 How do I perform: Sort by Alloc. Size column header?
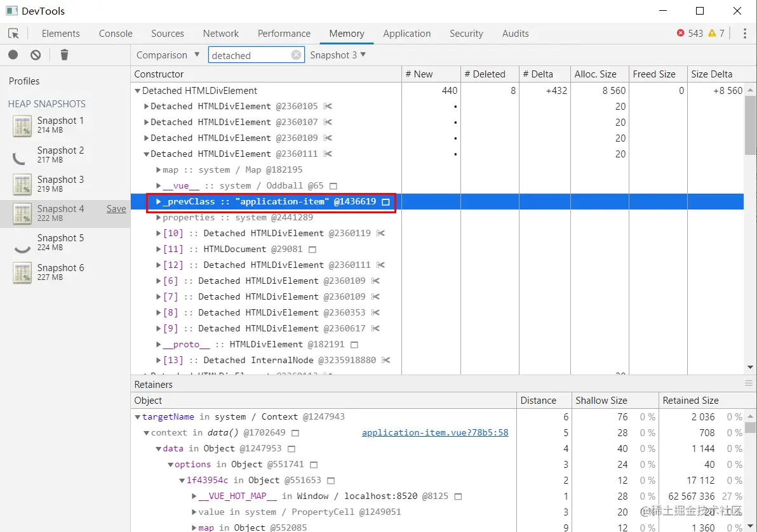600,74
